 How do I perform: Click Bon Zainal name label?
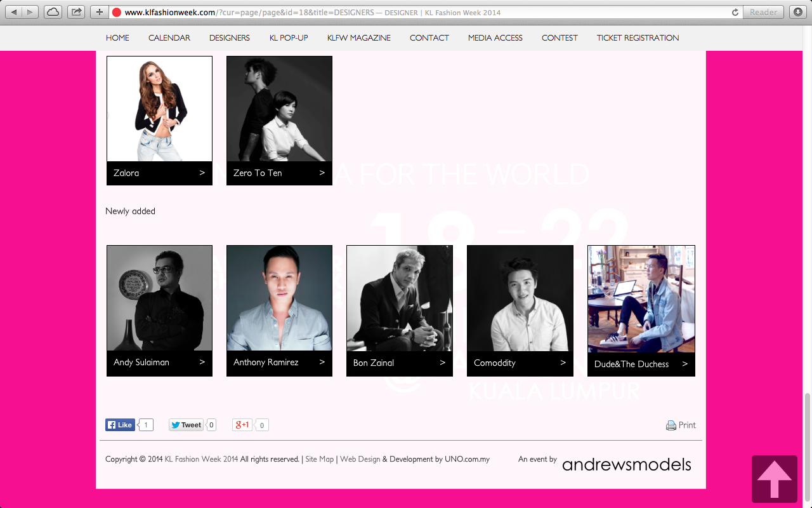click(x=374, y=363)
